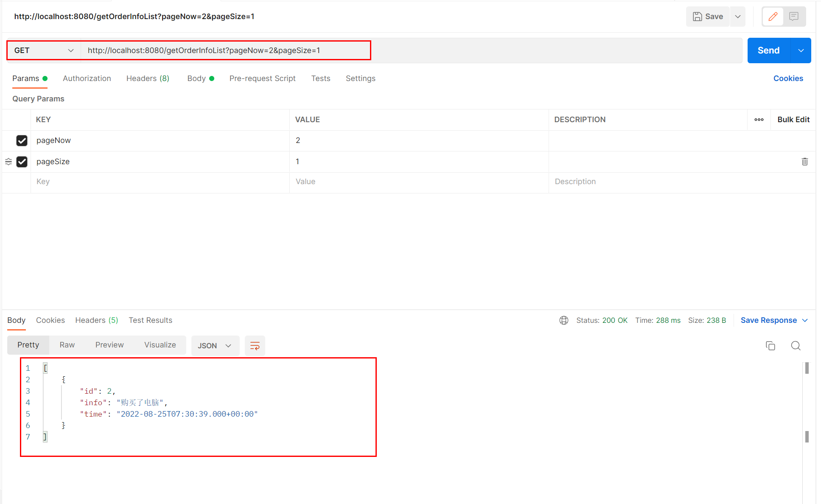Uncheck the pageSize parameter checkbox

click(x=22, y=162)
